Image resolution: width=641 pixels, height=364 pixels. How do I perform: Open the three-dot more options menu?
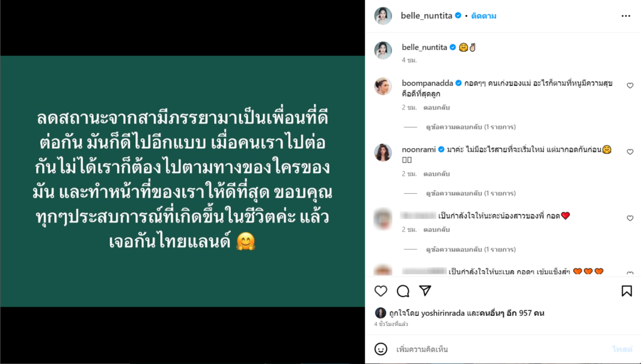[625, 16]
